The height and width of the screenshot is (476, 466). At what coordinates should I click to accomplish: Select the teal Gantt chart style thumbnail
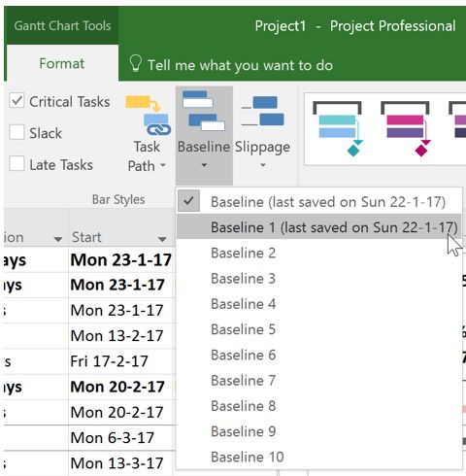(x=338, y=129)
